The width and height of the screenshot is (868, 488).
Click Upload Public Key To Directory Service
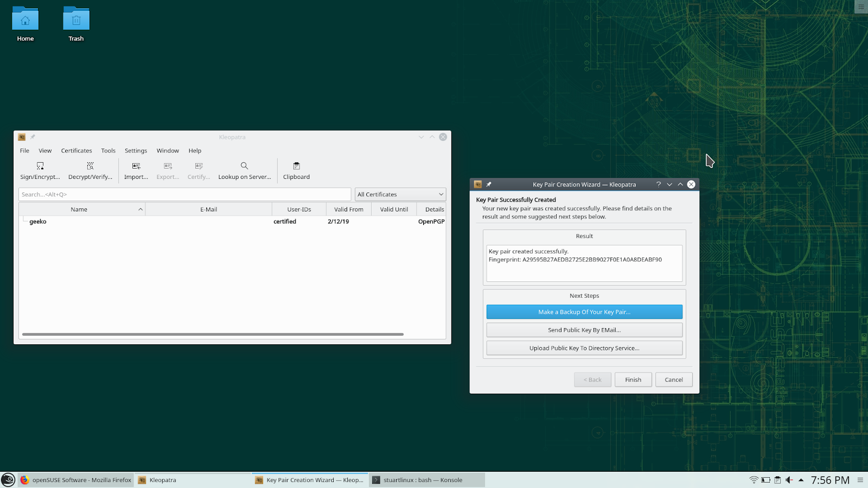[x=584, y=348]
